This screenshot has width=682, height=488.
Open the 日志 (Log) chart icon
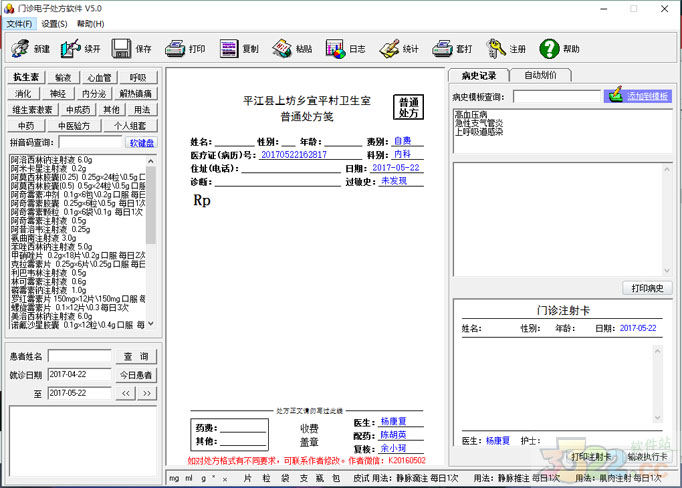coord(335,49)
